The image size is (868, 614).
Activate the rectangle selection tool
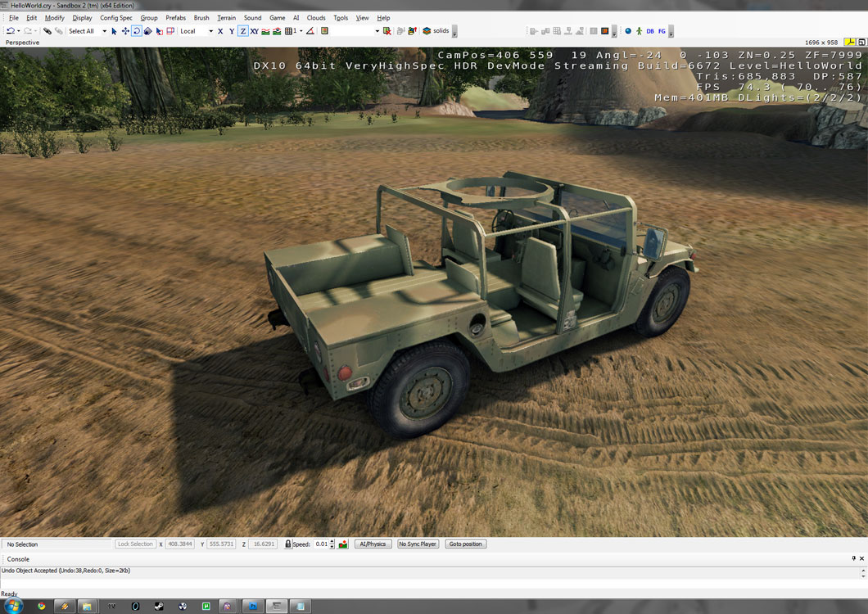point(170,31)
